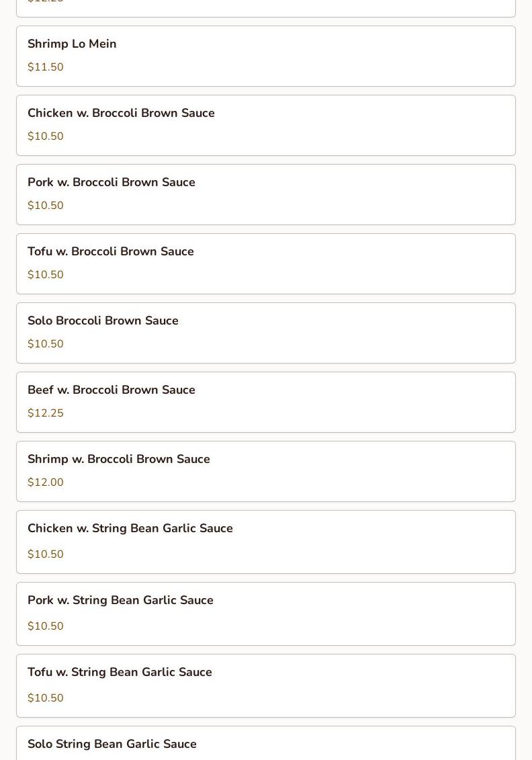This screenshot has height=760, width=532.
Task: Pick Shrimp w. Broccoli Brown Sauce
Action: [119, 460]
